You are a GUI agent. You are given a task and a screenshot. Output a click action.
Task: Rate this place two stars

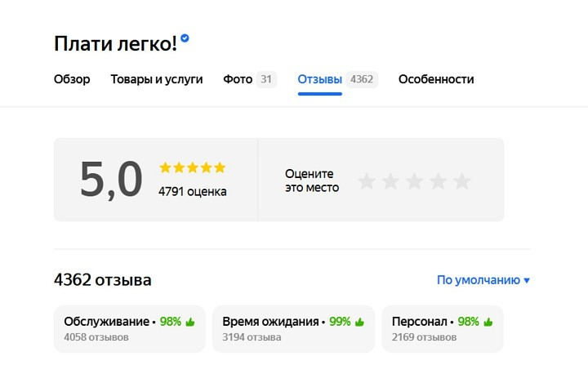pos(390,181)
